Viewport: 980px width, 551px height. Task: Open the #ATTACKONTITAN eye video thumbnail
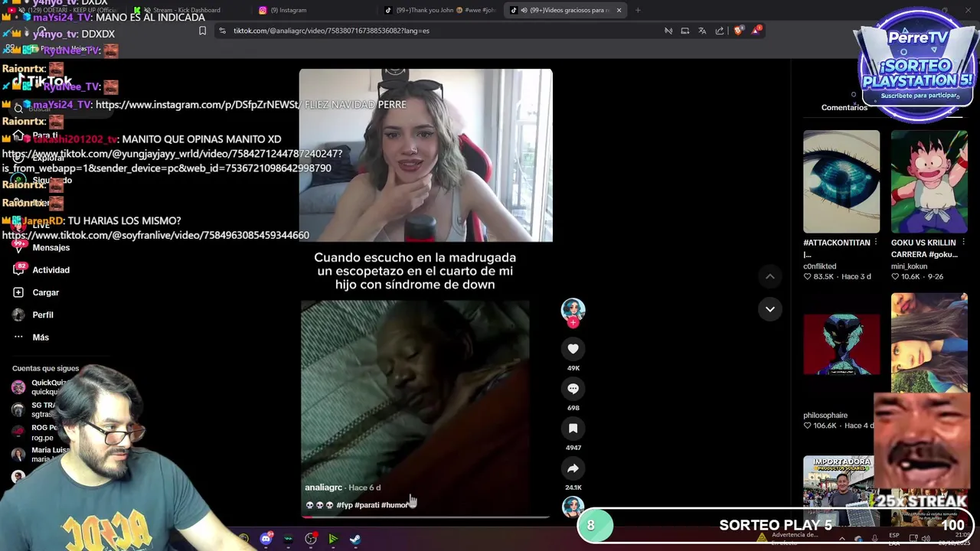click(x=841, y=181)
